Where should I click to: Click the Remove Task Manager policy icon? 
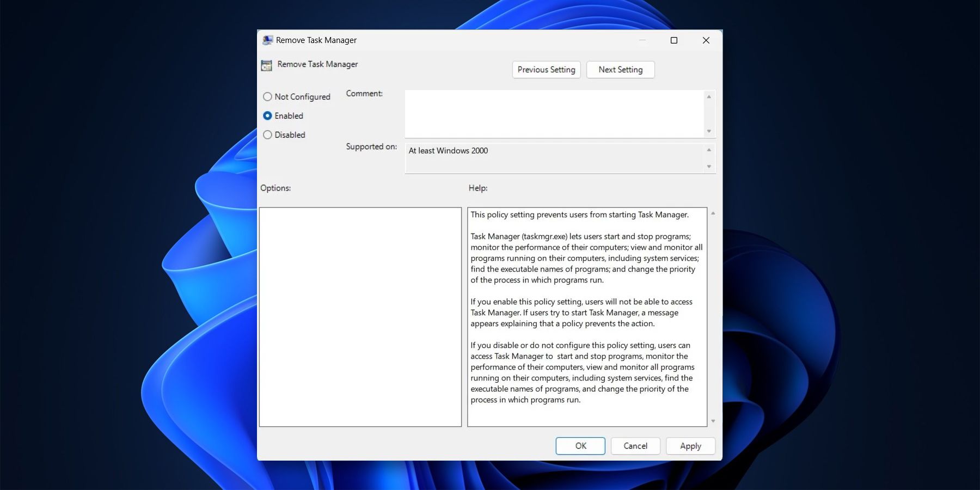coord(267,65)
